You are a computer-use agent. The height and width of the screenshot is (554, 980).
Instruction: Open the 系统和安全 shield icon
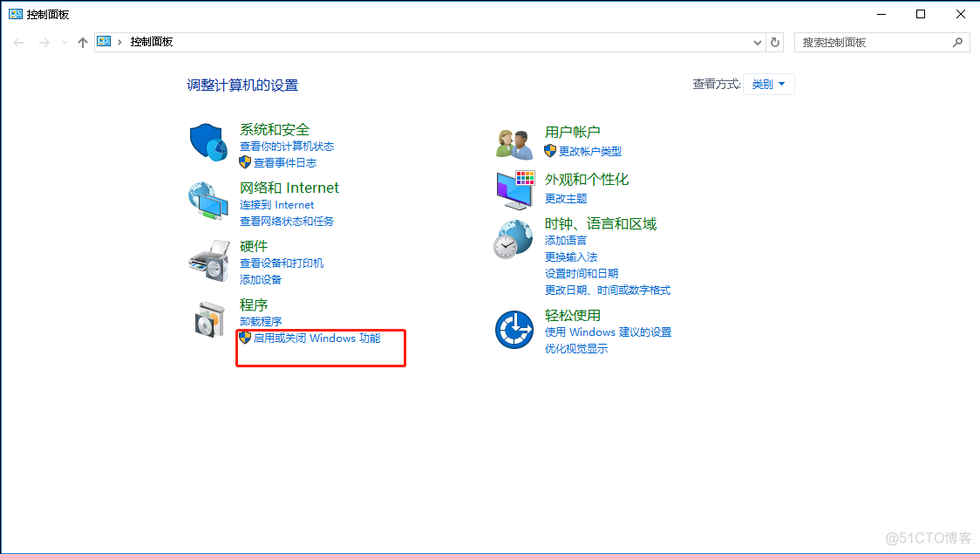(x=208, y=142)
